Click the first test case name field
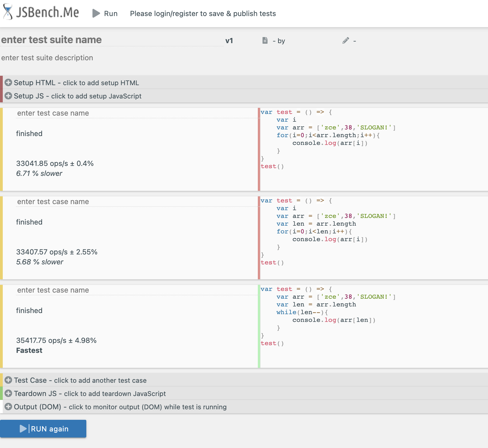Screen dimensions: 488x448 pyautogui.click(x=136, y=113)
